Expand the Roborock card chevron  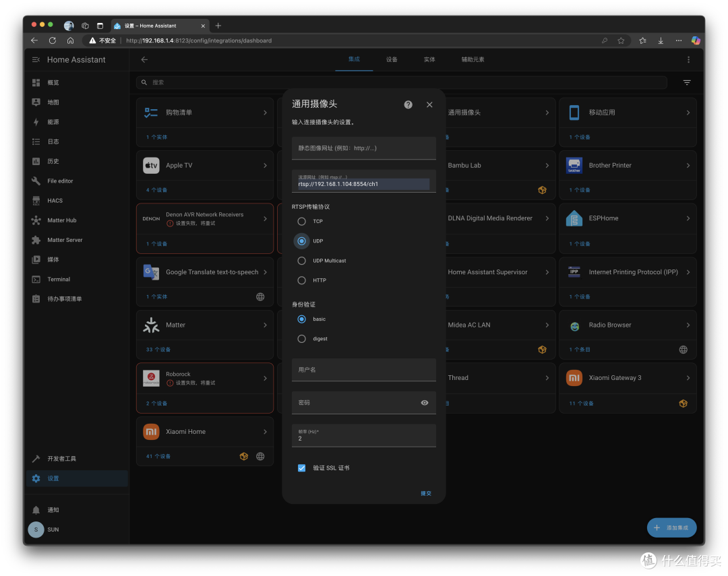click(x=265, y=379)
